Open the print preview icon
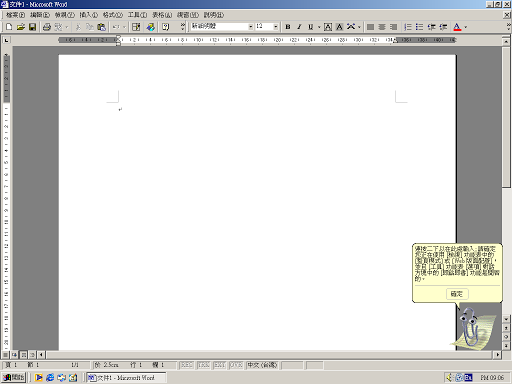The image size is (512, 384). (58, 27)
